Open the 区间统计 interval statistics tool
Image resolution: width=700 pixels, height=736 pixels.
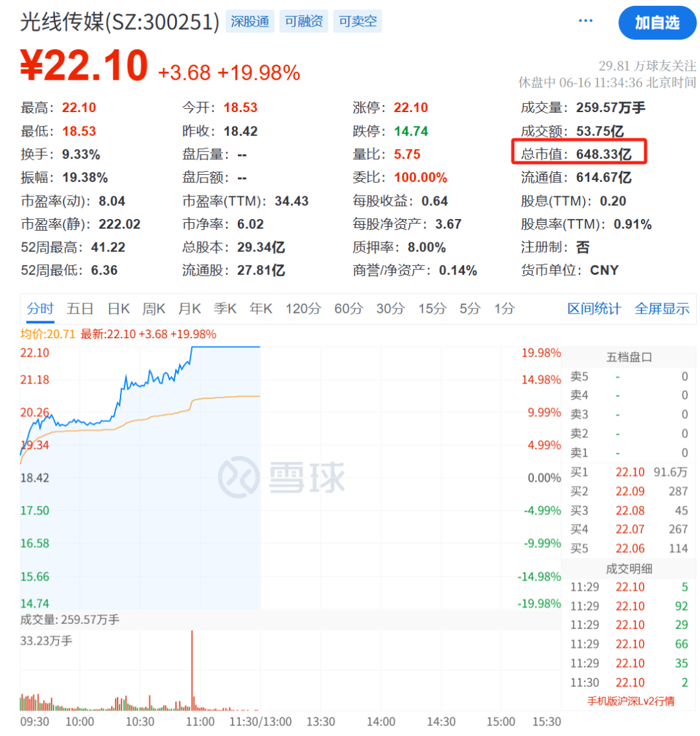(594, 309)
